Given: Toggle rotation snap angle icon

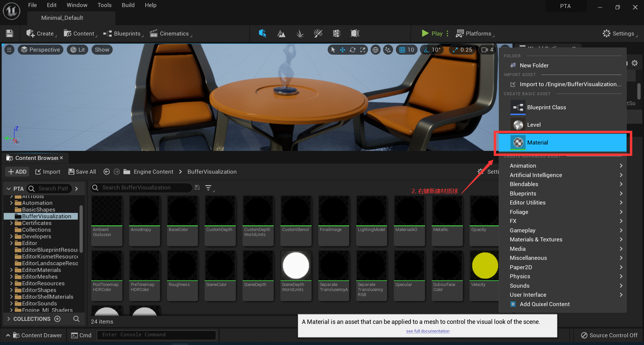Looking at the screenshot, I should (x=426, y=50).
